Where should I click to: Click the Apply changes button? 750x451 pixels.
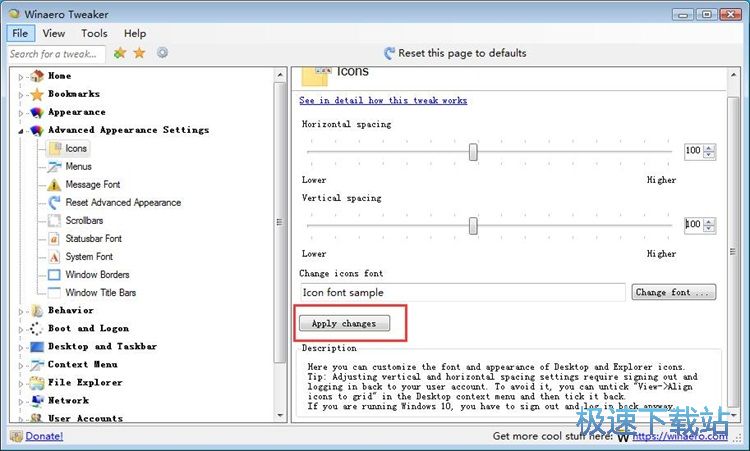coord(344,323)
